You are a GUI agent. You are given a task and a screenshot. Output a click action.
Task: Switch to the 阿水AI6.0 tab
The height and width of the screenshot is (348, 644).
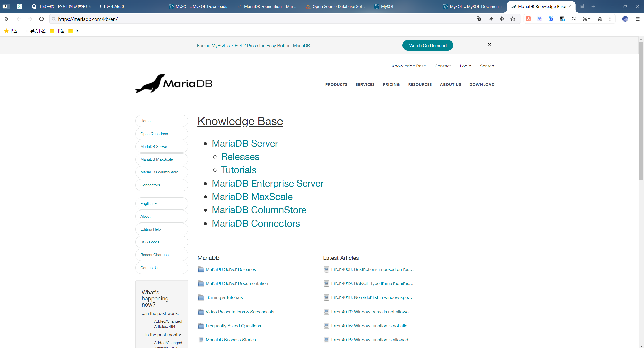(x=129, y=6)
